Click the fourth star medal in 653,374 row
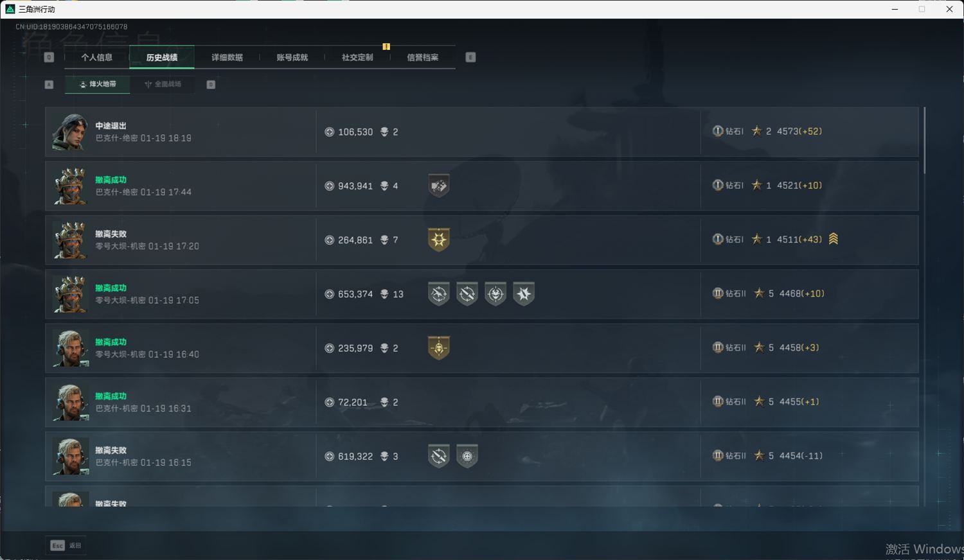 524,294
